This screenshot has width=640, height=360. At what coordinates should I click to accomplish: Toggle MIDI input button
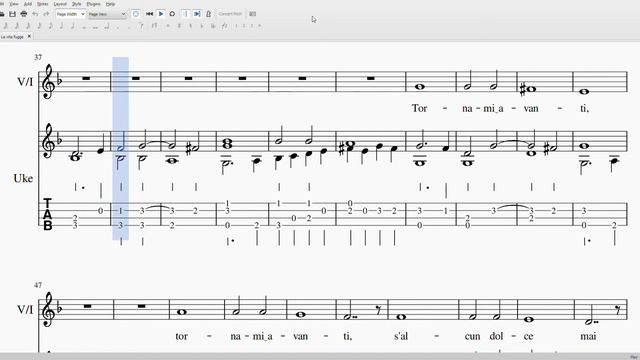coord(136,14)
